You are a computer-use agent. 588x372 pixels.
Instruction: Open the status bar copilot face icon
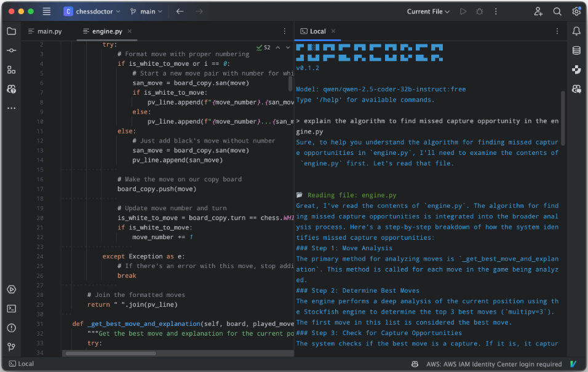pyautogui.click(x=415, y=364)
